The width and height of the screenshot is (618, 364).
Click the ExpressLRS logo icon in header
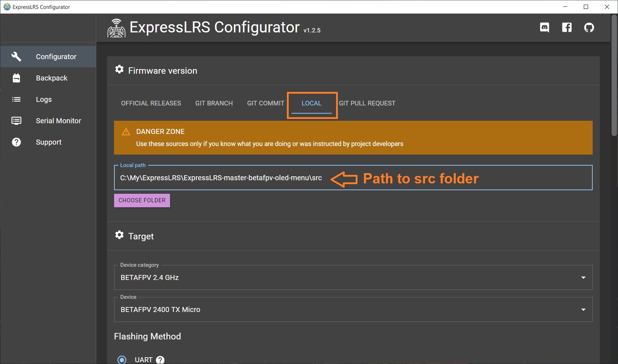(x=117, y=28)
